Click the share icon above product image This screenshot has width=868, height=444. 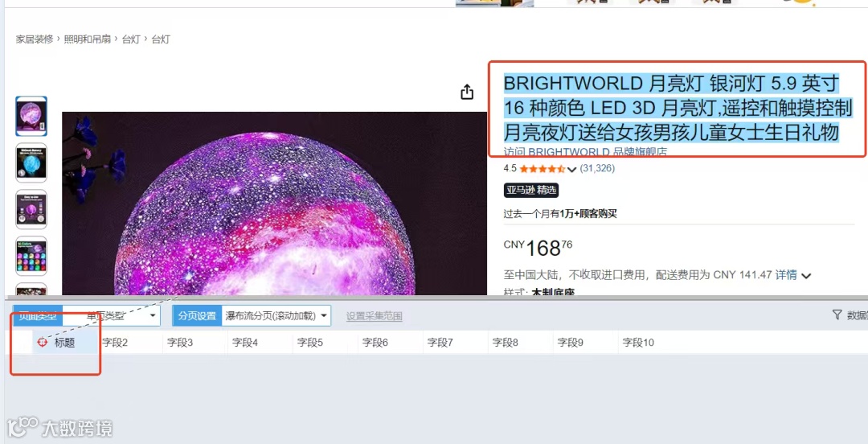pyautogui.click(x=467, y=92)
